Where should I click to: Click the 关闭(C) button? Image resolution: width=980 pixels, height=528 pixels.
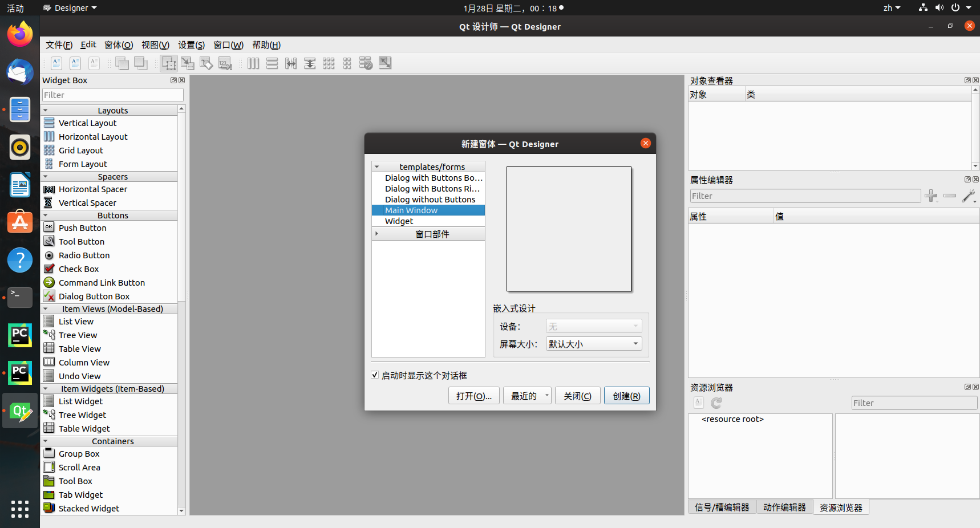(578, 396)
